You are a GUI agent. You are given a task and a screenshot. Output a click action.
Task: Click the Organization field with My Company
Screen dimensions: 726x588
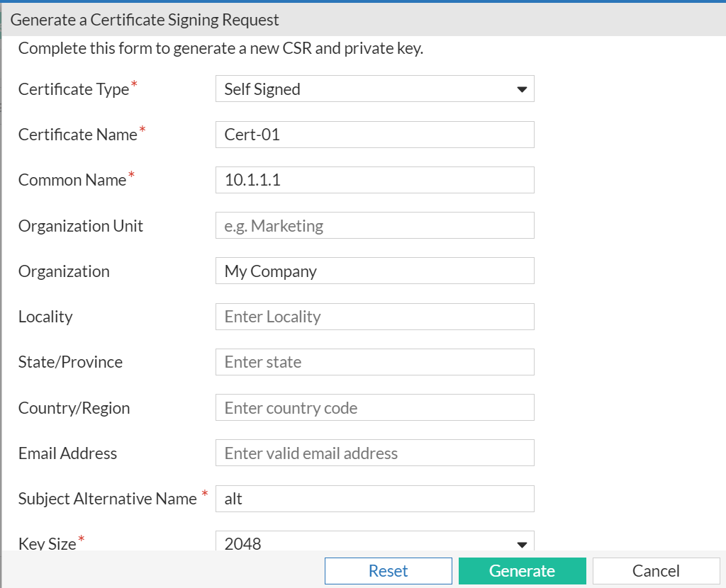(374, 271)
